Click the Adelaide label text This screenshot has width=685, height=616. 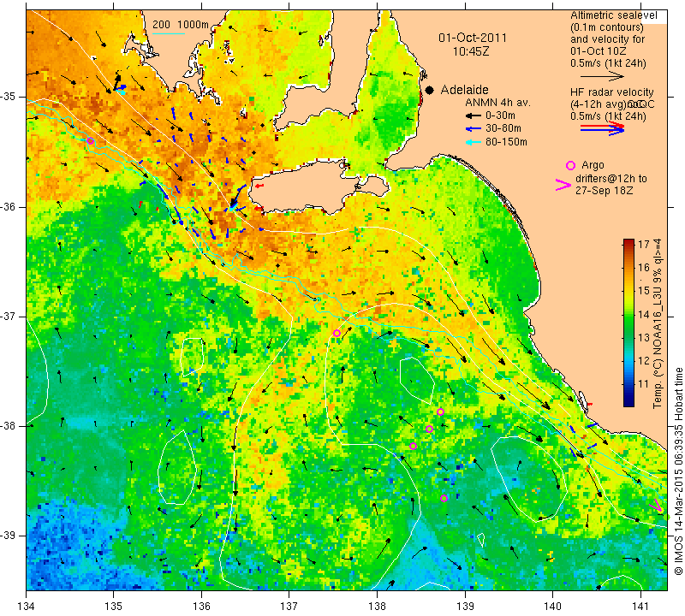pyautogui.click(x=464, y=90)
